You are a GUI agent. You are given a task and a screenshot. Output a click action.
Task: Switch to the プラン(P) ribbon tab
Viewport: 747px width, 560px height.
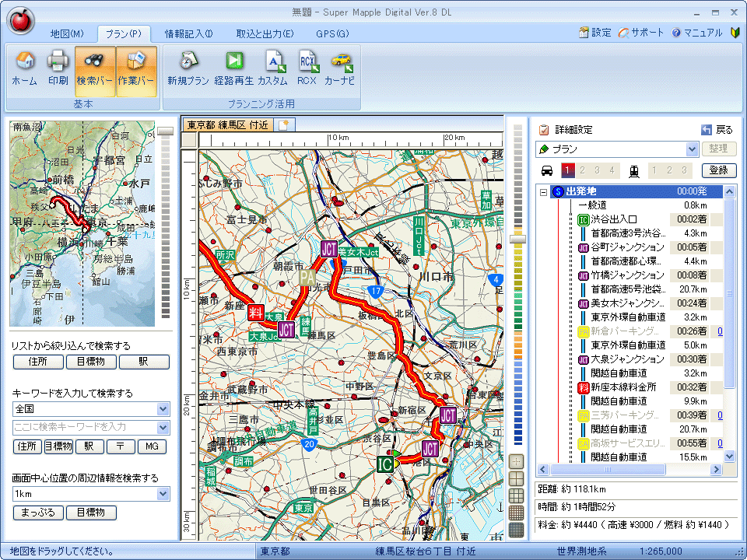pos(124,33)
